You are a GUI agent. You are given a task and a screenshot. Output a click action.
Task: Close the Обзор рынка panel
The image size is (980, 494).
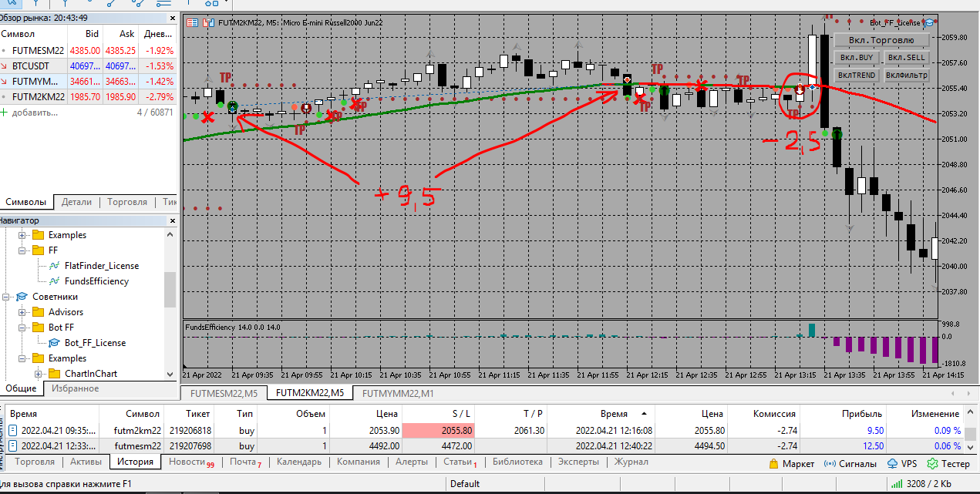(171, 17)
